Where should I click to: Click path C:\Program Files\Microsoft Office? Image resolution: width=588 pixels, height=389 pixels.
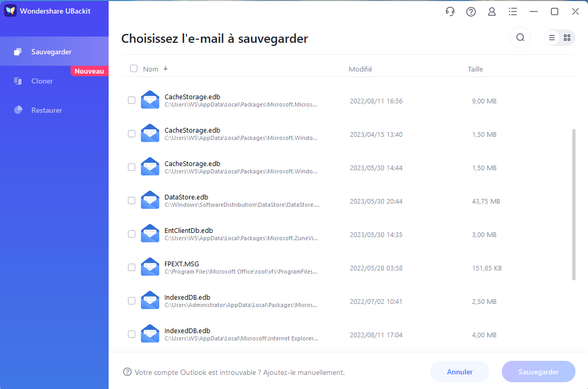(x=241, y=272)
